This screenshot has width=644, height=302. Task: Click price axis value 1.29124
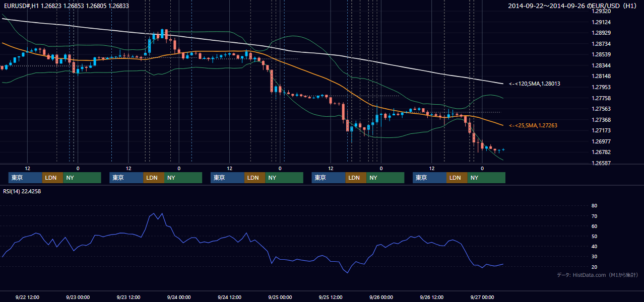pos(601,22)
